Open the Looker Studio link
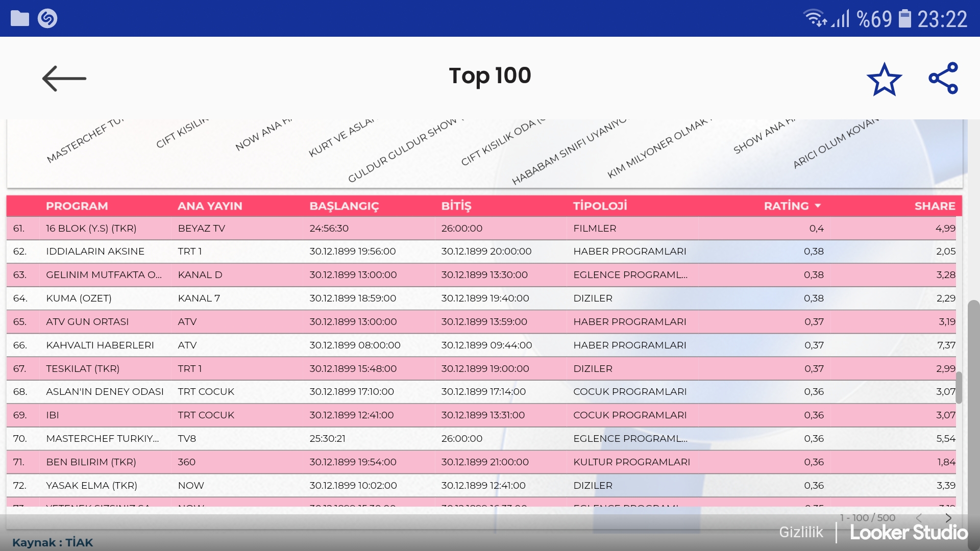The height and width of the screenshot is (551, 980). pos(909,532)
